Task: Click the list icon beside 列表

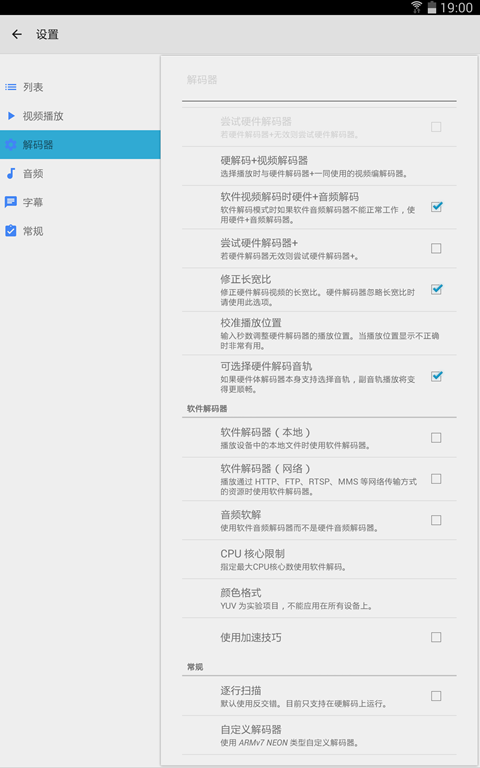Action: coord(11,87)
